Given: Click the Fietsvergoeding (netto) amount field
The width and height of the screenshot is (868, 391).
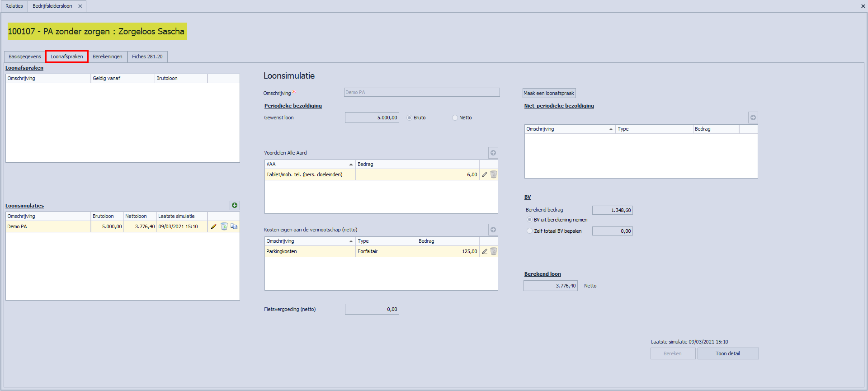Looking at the screenshot, I should [x=372, y=310].
